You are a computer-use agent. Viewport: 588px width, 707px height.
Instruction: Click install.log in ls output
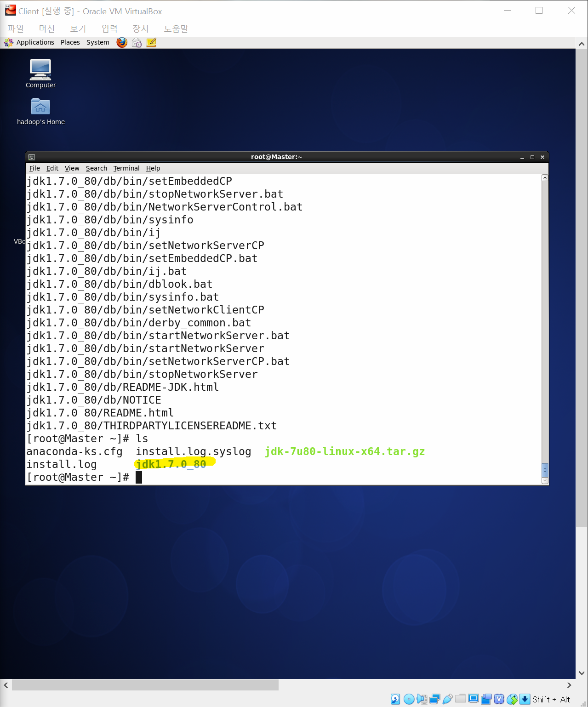coord(62,464)
